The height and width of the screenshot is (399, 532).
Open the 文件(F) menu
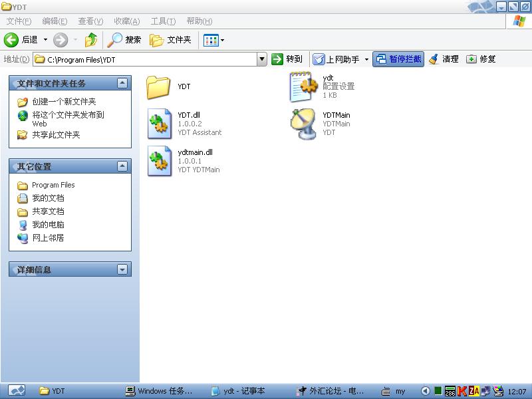pos(19,21)
